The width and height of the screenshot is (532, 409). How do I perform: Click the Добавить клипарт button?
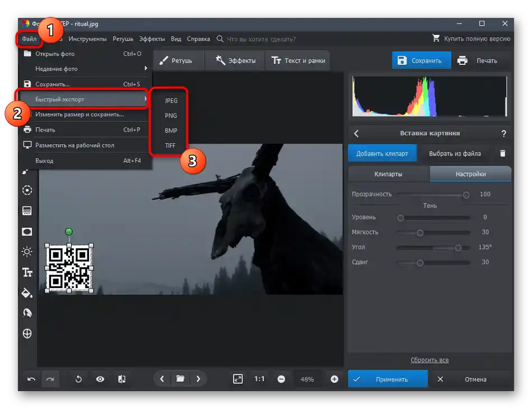pos(381,153)
